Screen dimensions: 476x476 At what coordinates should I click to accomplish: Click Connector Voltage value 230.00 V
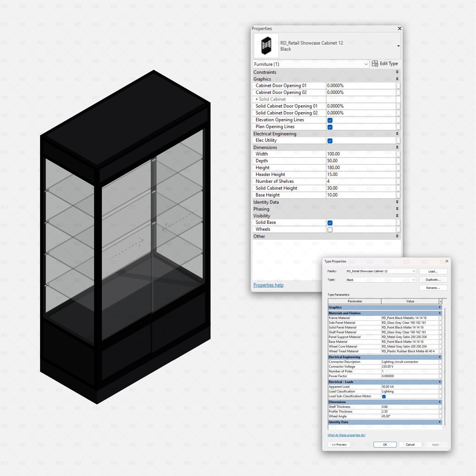pyautogui.click(x=410, y=366)
